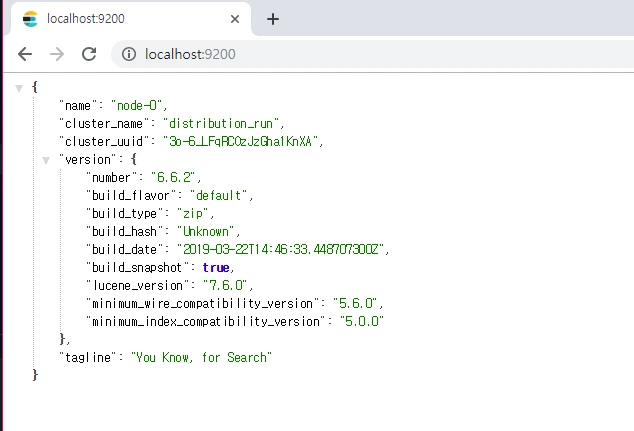Focus the address bar showing localhost:9200
Viewport: 634px width, 431px height.
coord(372,54)
